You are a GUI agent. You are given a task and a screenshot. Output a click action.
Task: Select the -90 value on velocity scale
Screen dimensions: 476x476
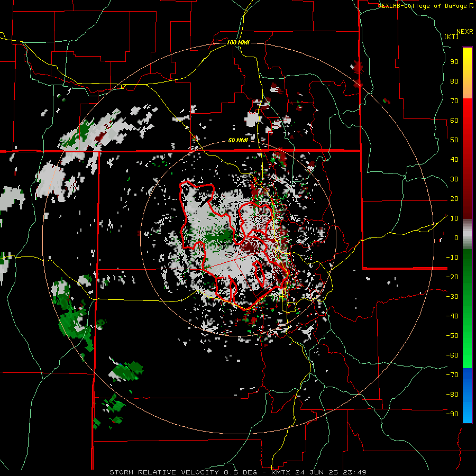(452, 414)
